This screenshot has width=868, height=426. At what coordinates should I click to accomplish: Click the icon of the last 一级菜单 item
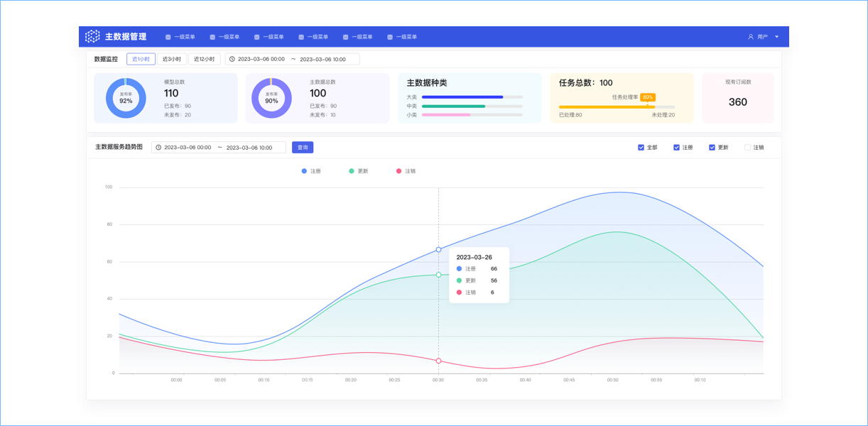coord(390,37)
